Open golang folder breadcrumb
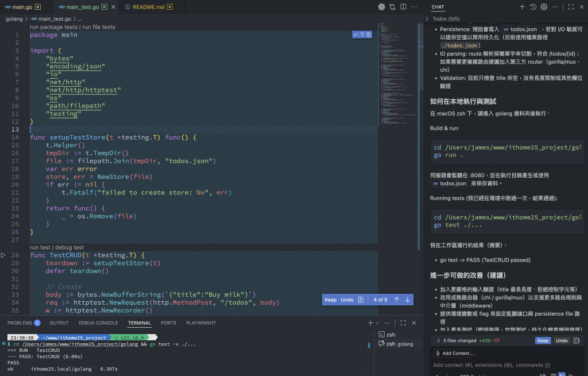Screen dimensions: 588x376 (x=14, y=19)
